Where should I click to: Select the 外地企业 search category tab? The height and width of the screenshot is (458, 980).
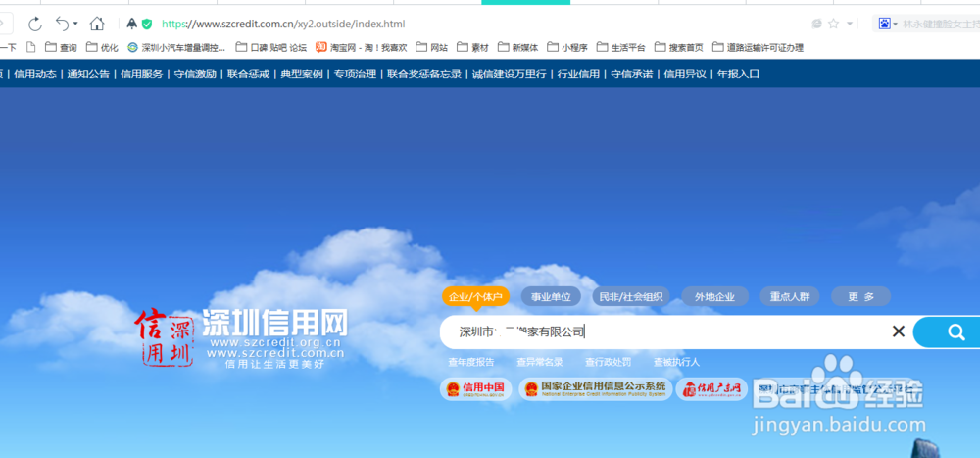coord(714,296)
